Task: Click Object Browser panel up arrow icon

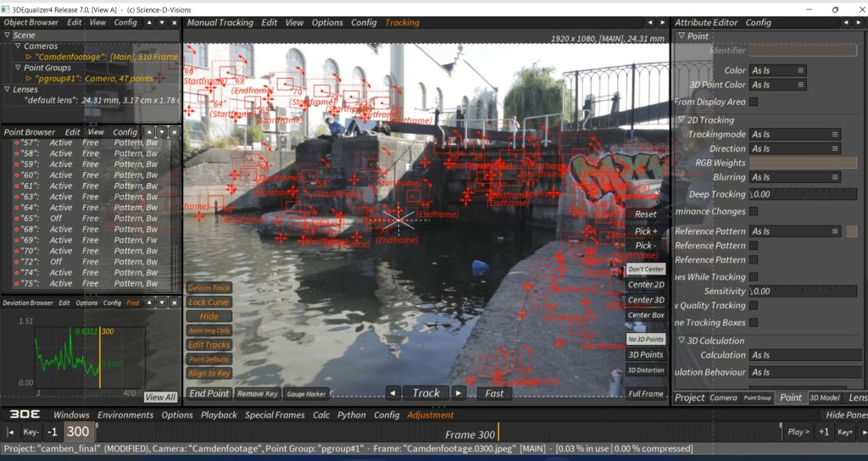Action: click(x=149, y=23)
